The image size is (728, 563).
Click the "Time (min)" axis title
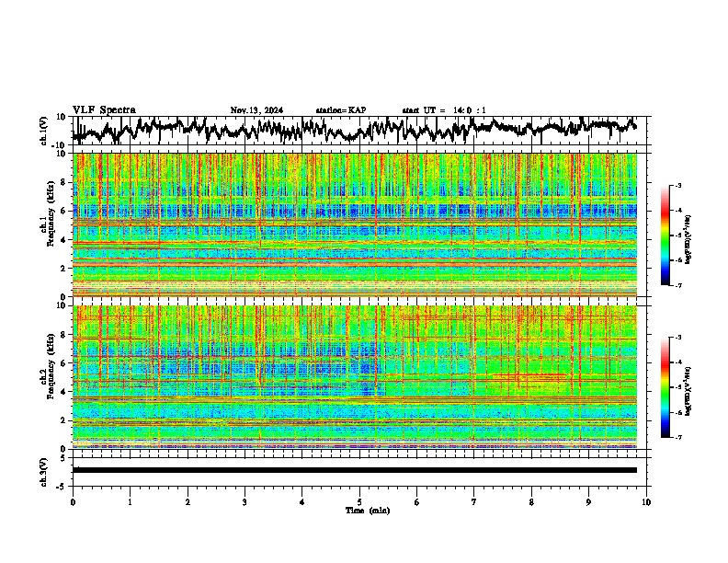point(368,511)
